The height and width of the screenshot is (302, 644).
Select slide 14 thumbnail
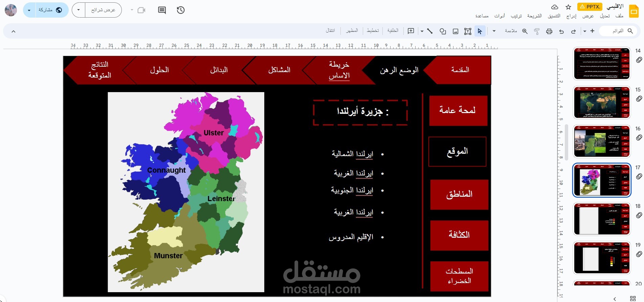(602, 64)
